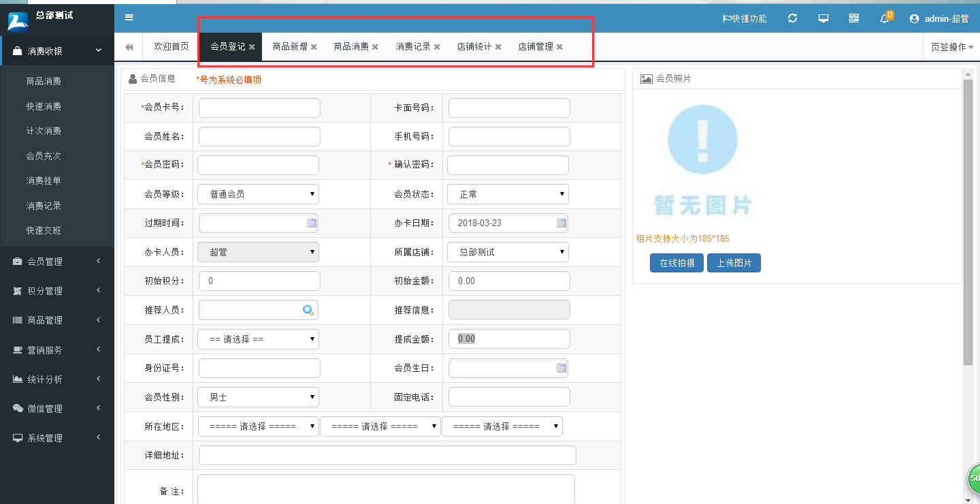Screen dimensions: 980x504
Task: Open the calendar icon for 过期时间
Action: click(311, 223)
